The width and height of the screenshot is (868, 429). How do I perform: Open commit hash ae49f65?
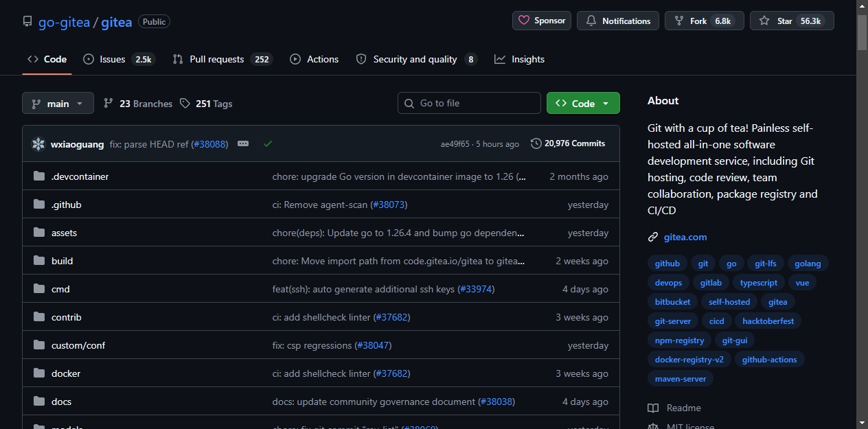tap(455, 144)
